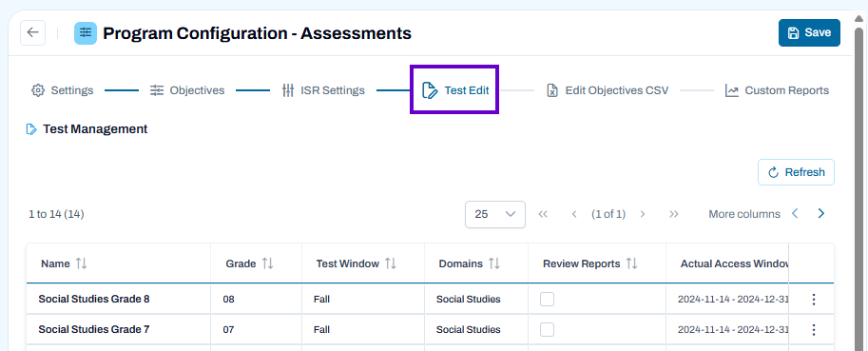Go to next page of results
The width and height of the screenshot is (868, 351).
tap(642, 214)
